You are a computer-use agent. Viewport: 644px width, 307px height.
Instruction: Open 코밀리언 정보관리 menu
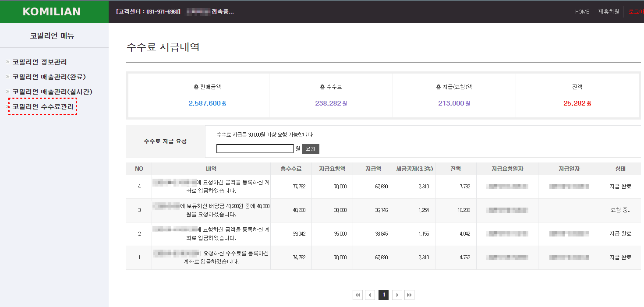click(x=39, y=62)
